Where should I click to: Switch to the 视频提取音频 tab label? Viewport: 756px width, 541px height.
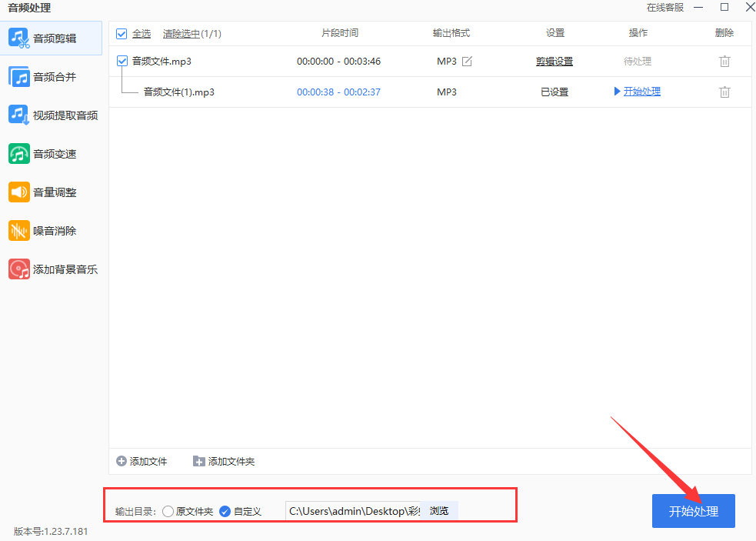pos(65,115)
